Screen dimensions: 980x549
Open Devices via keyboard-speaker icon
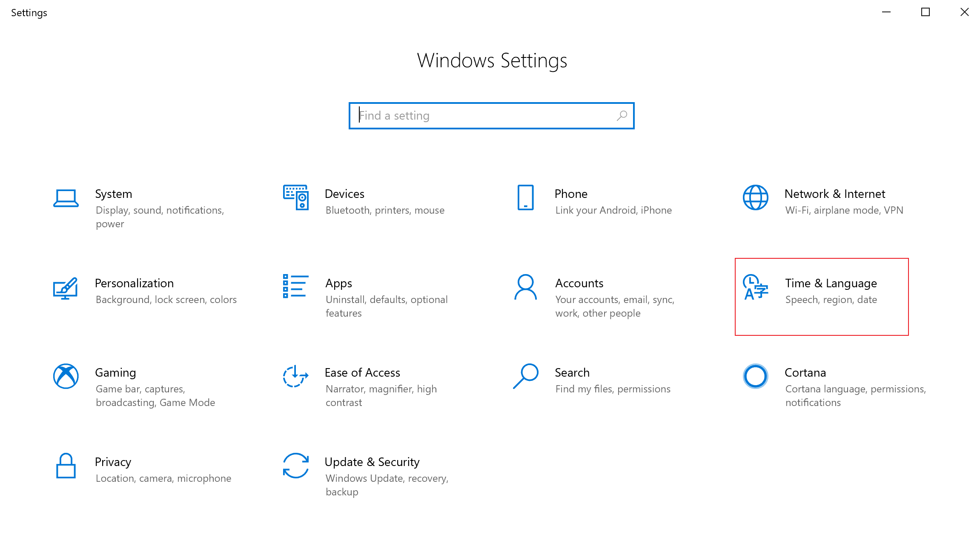pyautogui.click(x=296, y=197)
